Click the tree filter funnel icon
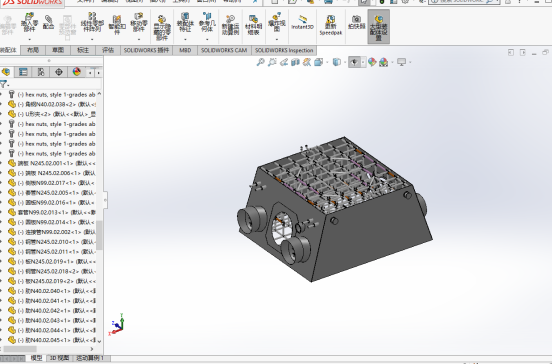Viewport: 552px width, 364px height. click(3, 84)
